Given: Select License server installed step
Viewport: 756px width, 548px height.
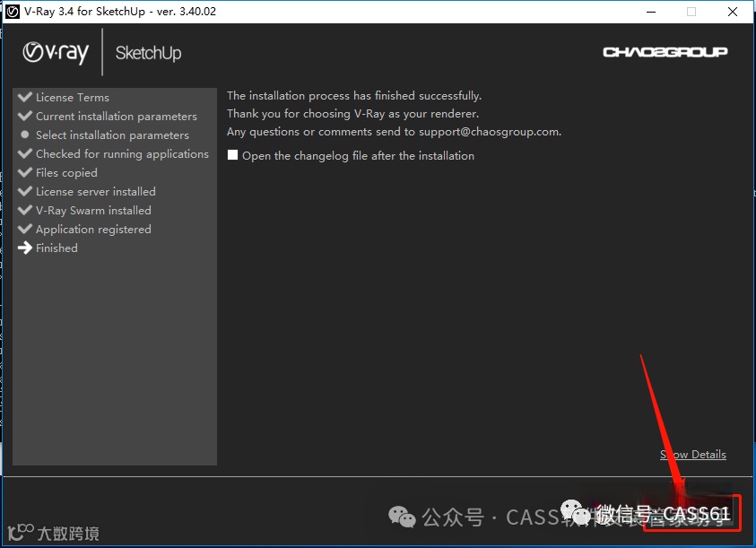Looking at the screenshot, I should [x=95, y=192].
